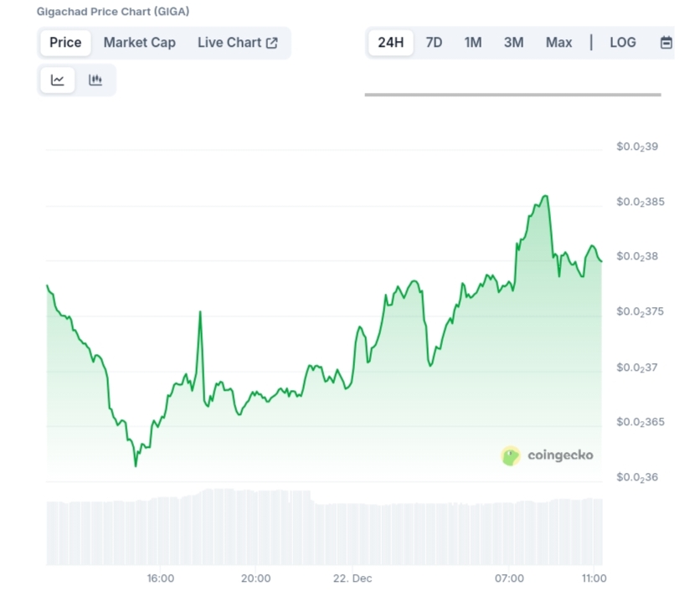Click the $0.0₂36 price axis label

(x=637, y=478)
